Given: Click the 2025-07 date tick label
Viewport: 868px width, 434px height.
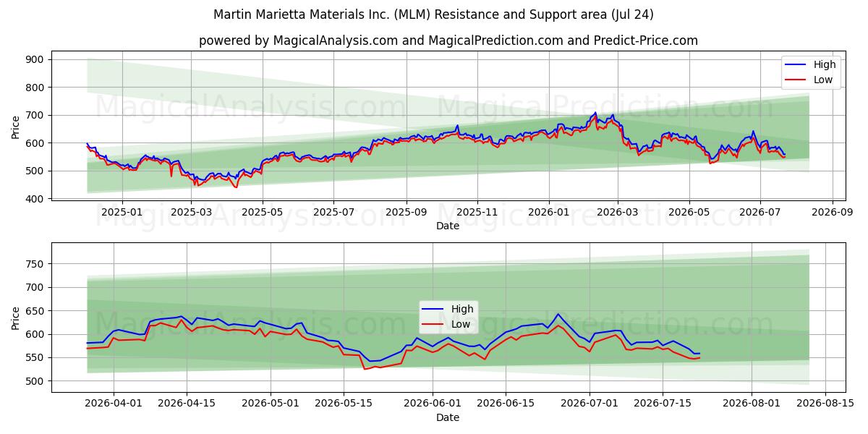Looking at the screenshot, I should [x=333, y=212].
